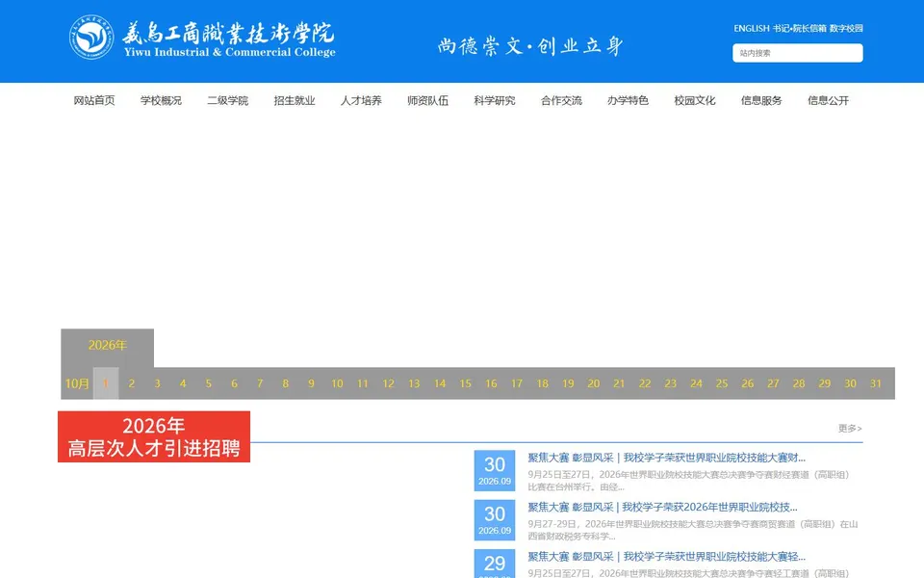Click 更多> to see more news
The image size is (924, 578).
850,428
